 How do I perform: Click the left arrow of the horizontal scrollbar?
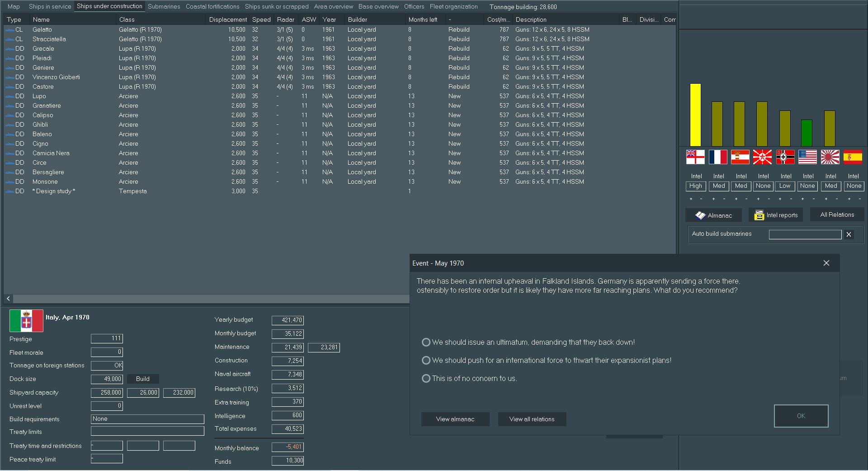click(8, 299)
